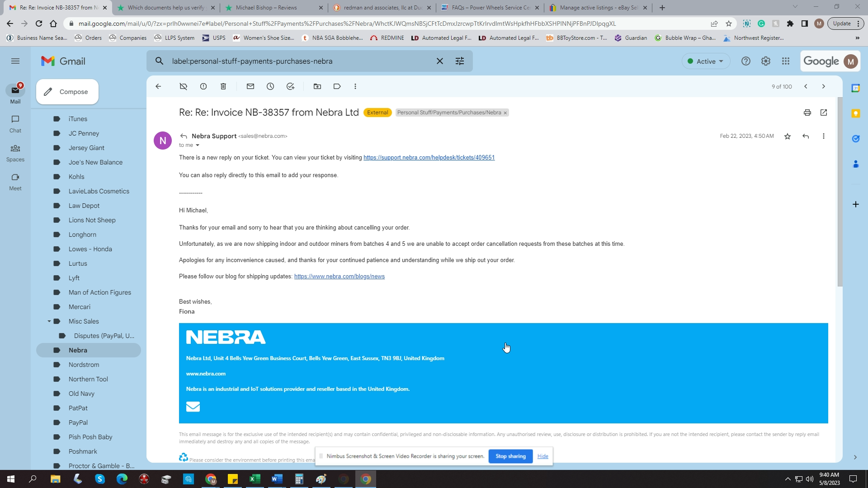Viewport: 868px width, 488px height.
Task: Toggle the Gmail main menu hamburger
Action: pyautogui.click(x=15, y=61)
